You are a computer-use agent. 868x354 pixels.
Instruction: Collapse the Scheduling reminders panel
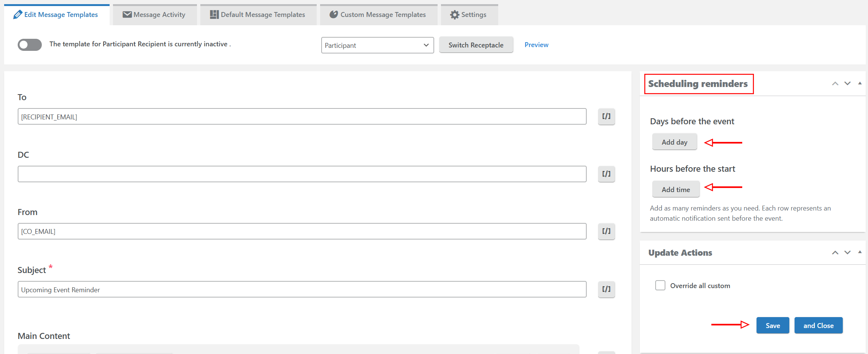point(860,83)
